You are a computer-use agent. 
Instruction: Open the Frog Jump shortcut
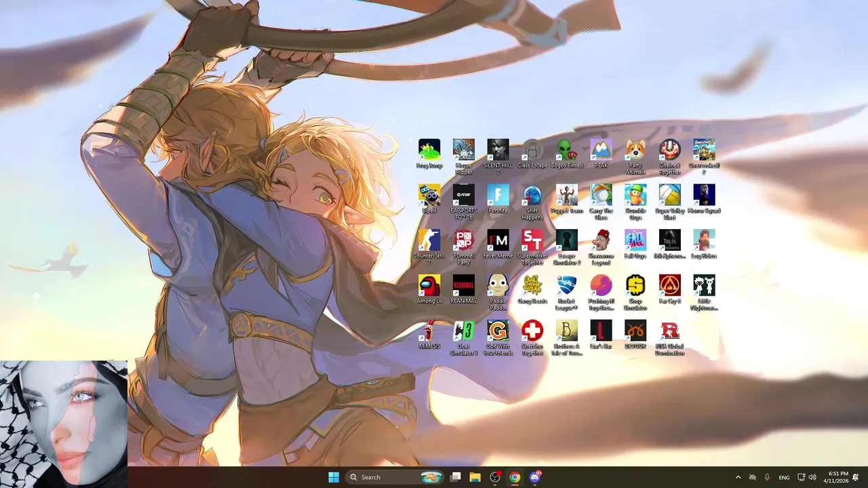[x=429, y=154]
